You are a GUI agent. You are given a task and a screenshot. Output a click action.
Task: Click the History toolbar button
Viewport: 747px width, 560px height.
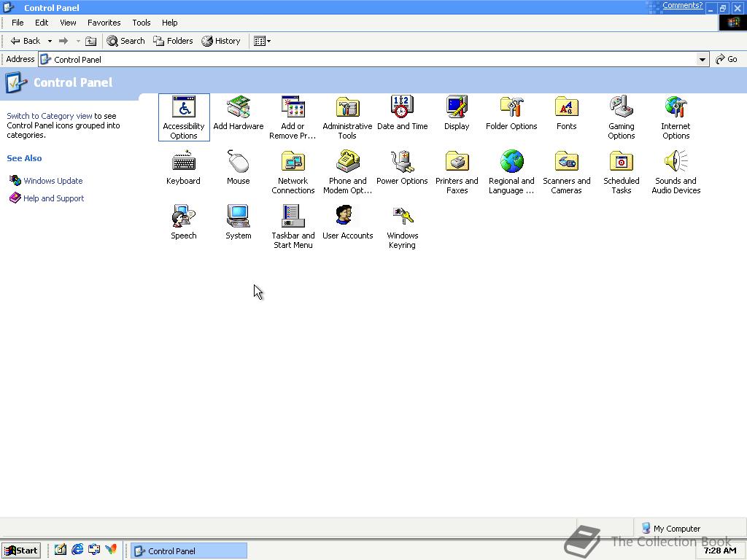[220, 41]
